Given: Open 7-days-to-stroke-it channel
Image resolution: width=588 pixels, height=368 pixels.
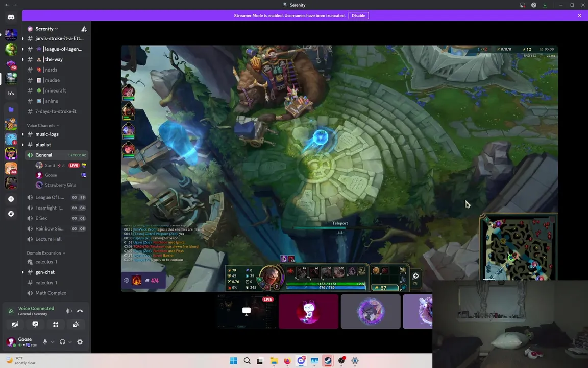Looking at the screenshot, I should click(x=56, y=111).
